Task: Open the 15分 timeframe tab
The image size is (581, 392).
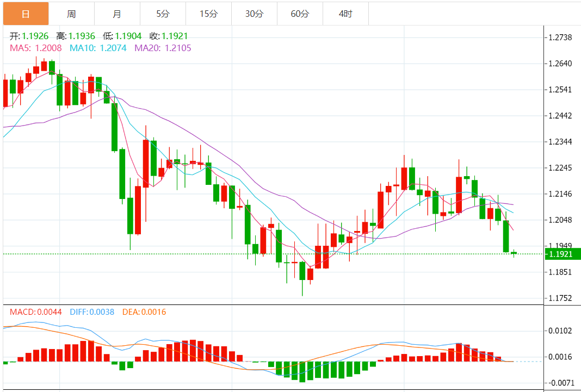Action: [x=208, y=14]
